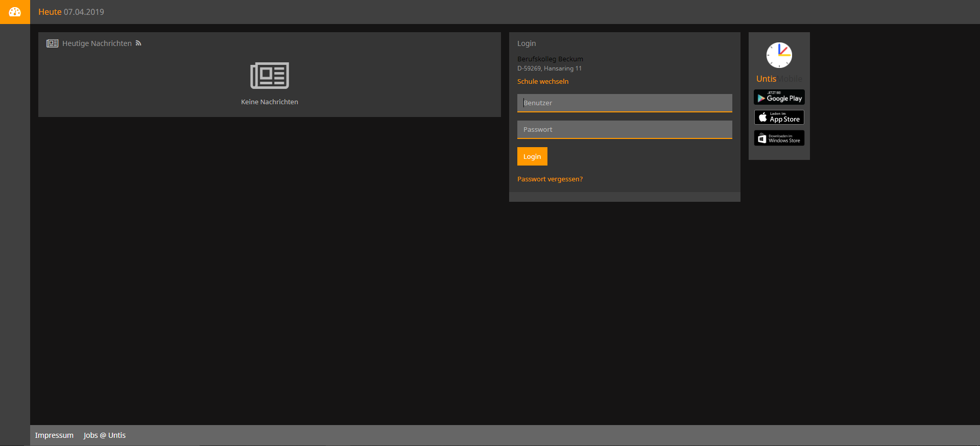Viewport: 980px width, 446px height.
Task: Focus the Benutzer username field
Action: [x=624, y=103]
